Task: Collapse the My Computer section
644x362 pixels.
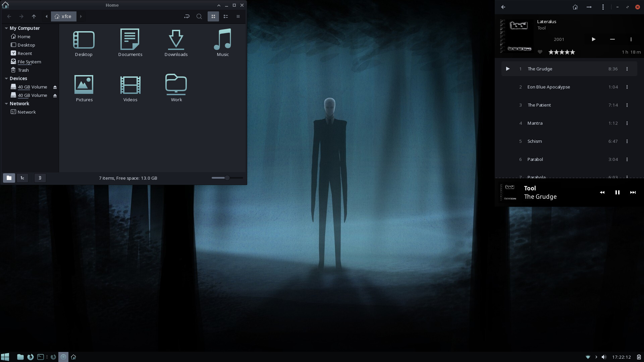Action: [6, 28]
